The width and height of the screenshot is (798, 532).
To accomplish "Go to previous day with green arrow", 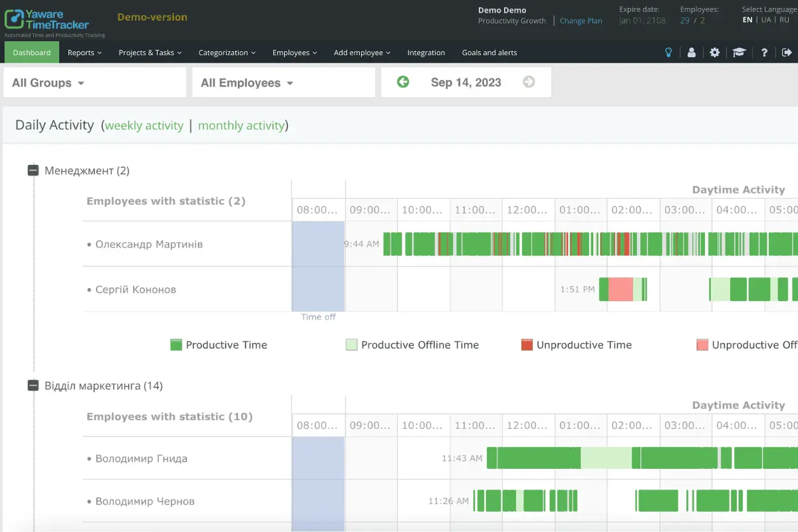I will point(403,82).
